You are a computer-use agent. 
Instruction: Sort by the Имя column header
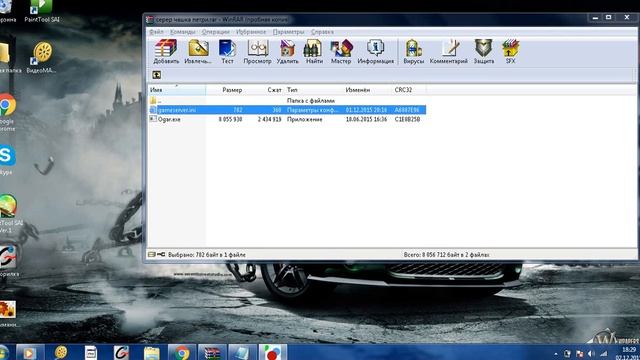177,90
